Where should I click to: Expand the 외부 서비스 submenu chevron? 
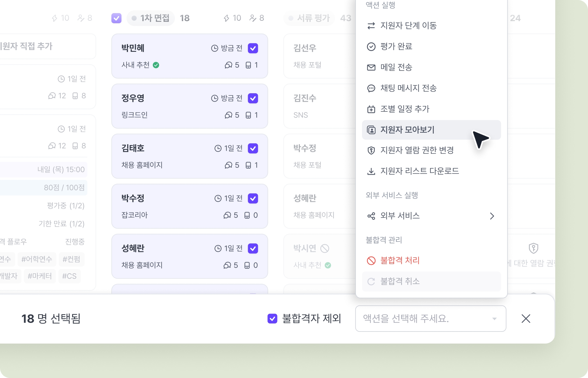492,216
